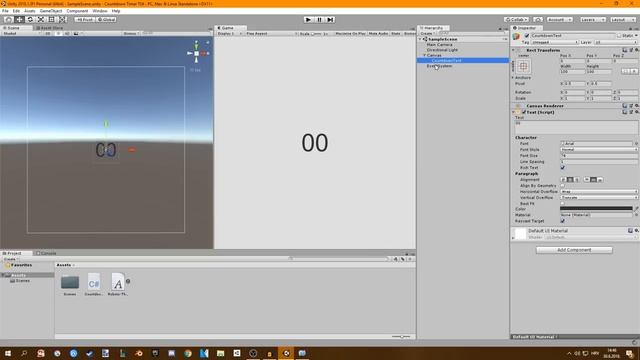
Task: Select the Rotate tool
Action: click(x=30, y=20)
